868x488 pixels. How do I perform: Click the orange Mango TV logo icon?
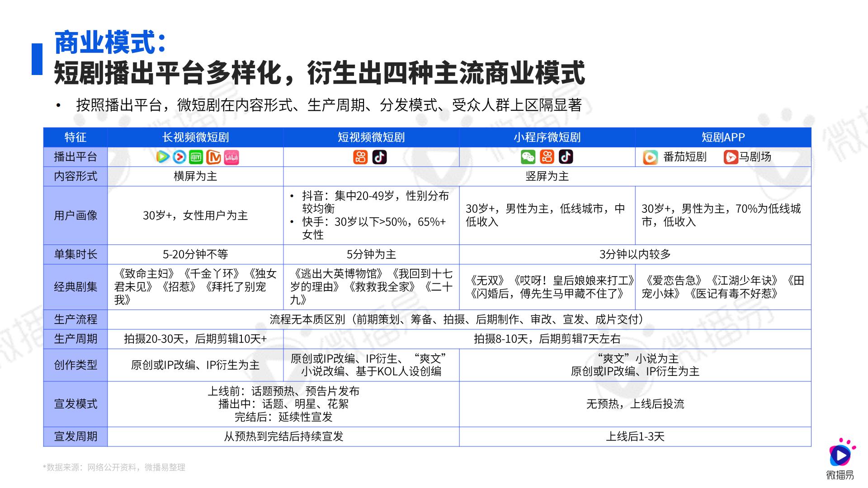tap(213, 157)
